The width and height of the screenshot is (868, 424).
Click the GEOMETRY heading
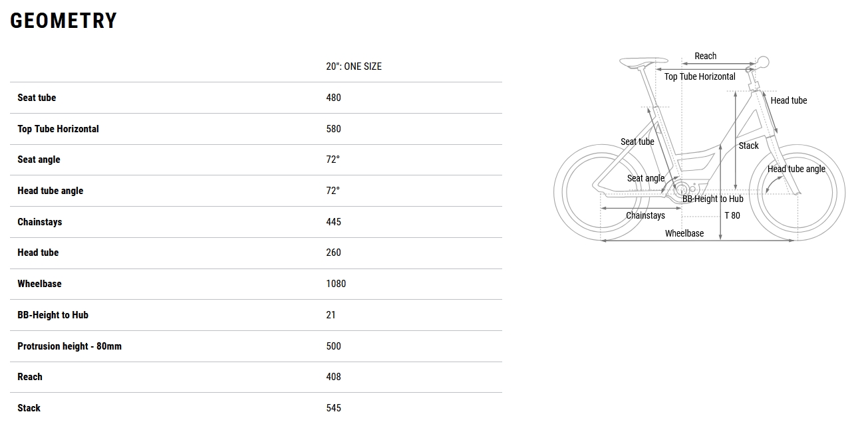coord(64,21)
